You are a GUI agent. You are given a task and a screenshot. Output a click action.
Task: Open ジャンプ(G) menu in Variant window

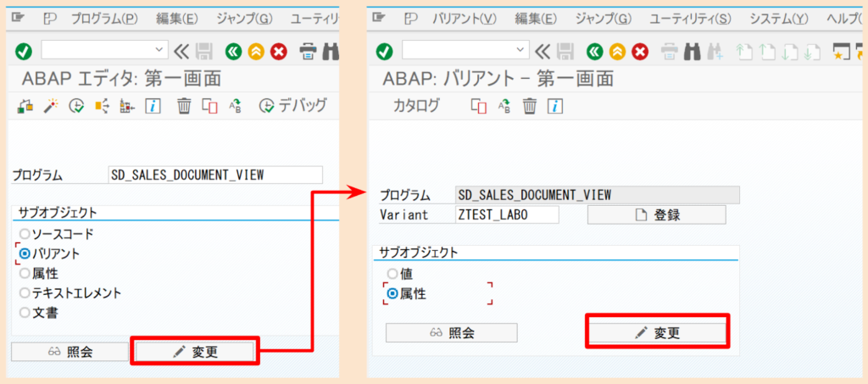(603, 19)
